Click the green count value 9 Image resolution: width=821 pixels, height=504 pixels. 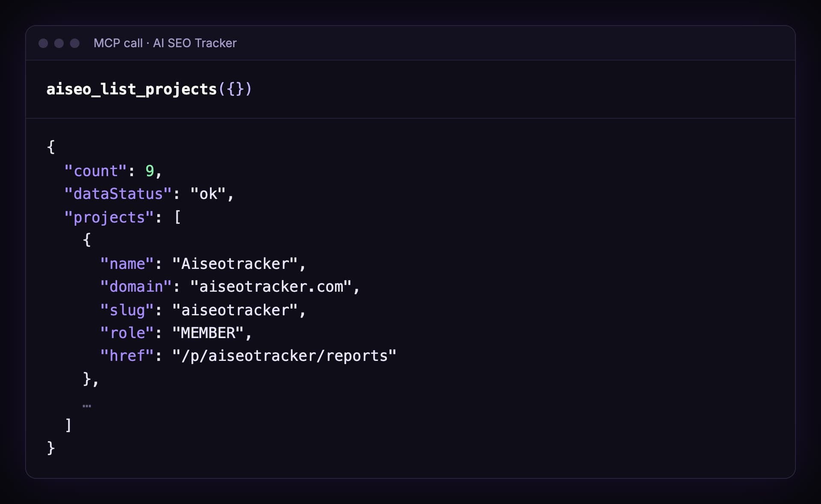pos(150,171)
